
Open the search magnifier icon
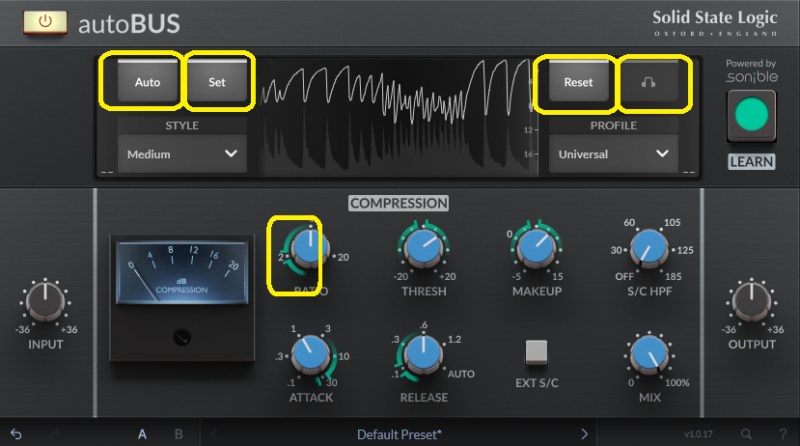tap(746, 434)
